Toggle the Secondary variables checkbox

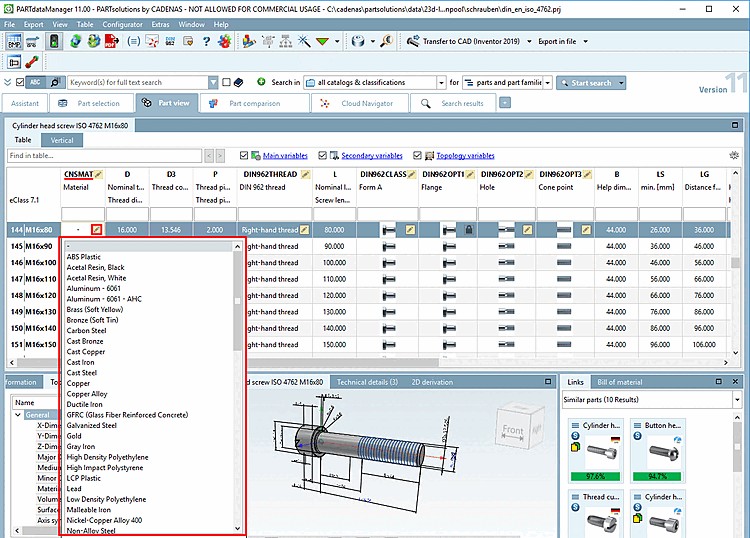[x=322, y=156]
